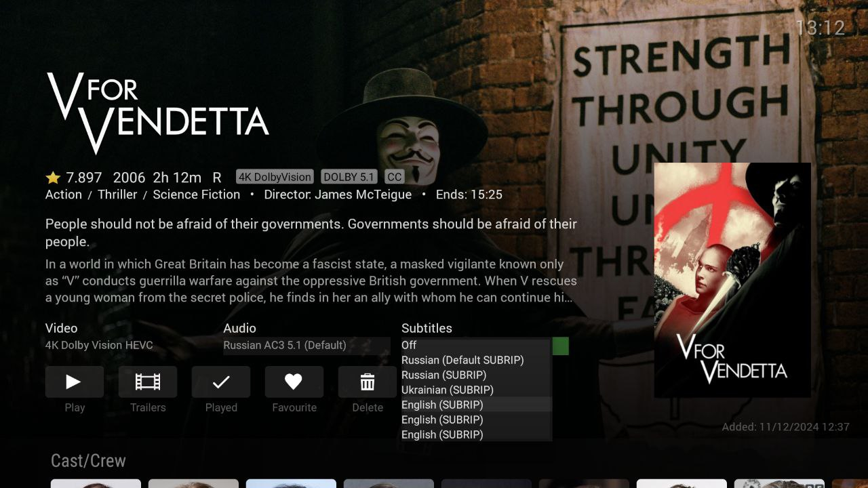The height and width of the screenshot is (488, 868).
Task: Open the first Cast/Crew member thumbnail
Action: pos(96,483)
